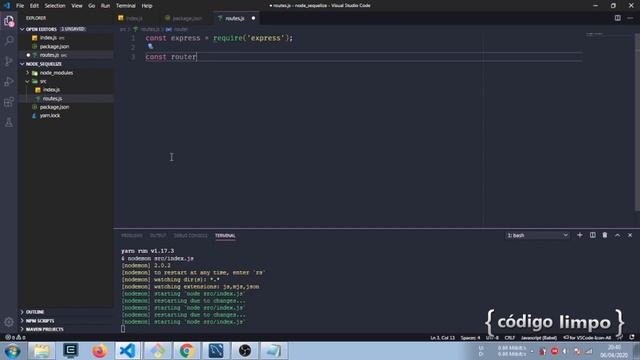
Task: Open the Explorer view in activity bar
Action: pos(9,20)
